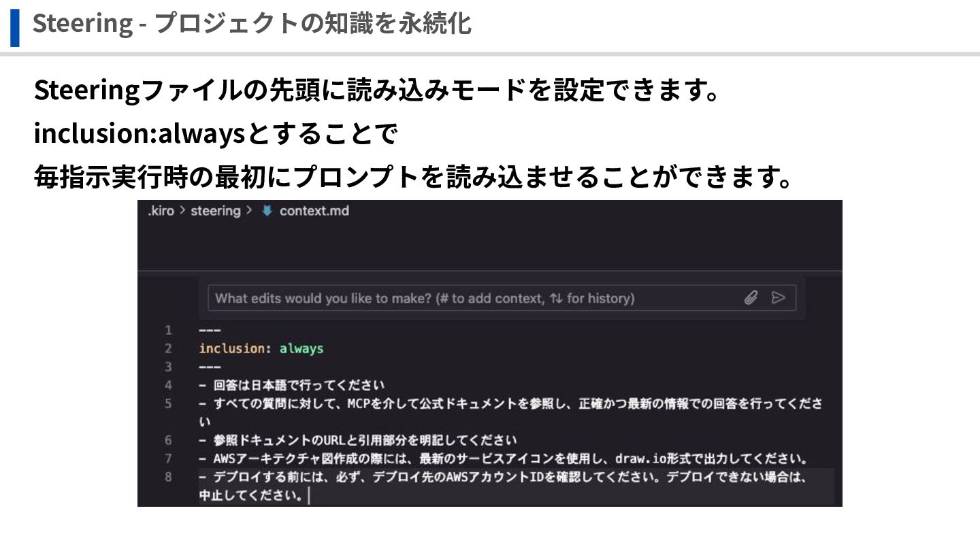This screenshot has height=551, width=980.
Task: Expand the chevron after steering breadcrumb
Action: click(249, 211)
